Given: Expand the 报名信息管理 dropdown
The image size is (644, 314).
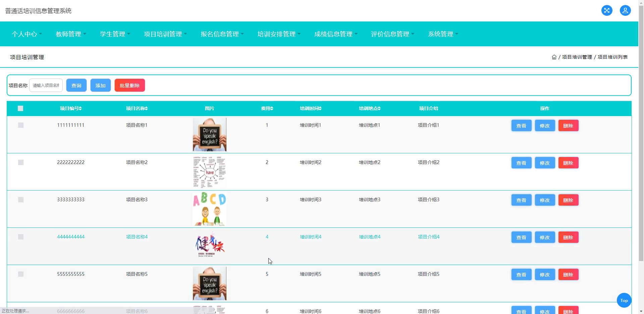Looking at the screenshot, I should point(222,34).
